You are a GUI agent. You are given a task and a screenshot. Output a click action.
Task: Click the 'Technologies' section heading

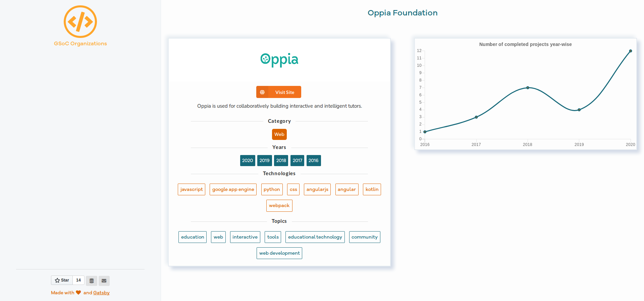point(279,173)
